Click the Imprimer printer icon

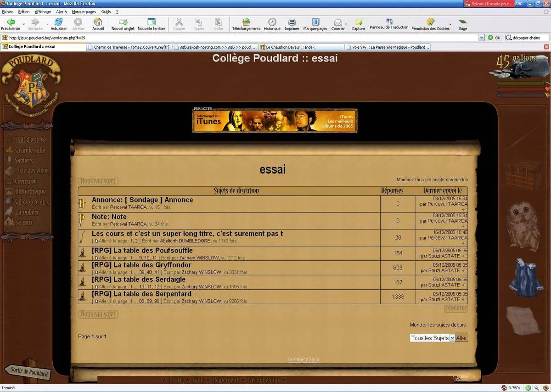(x=292, y=22)
